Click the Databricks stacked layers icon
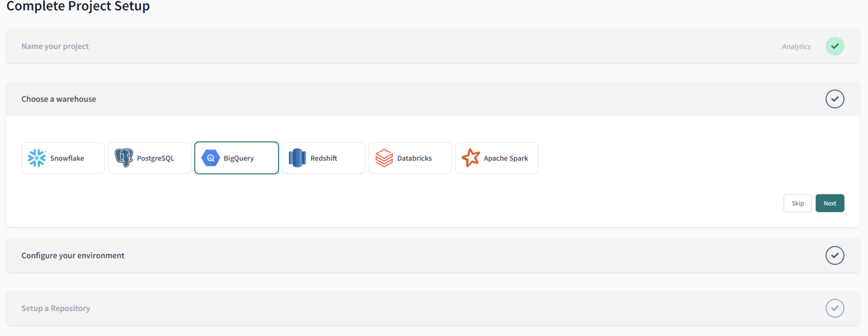Viewport: 868px width, 336px height. coord(384,158)
